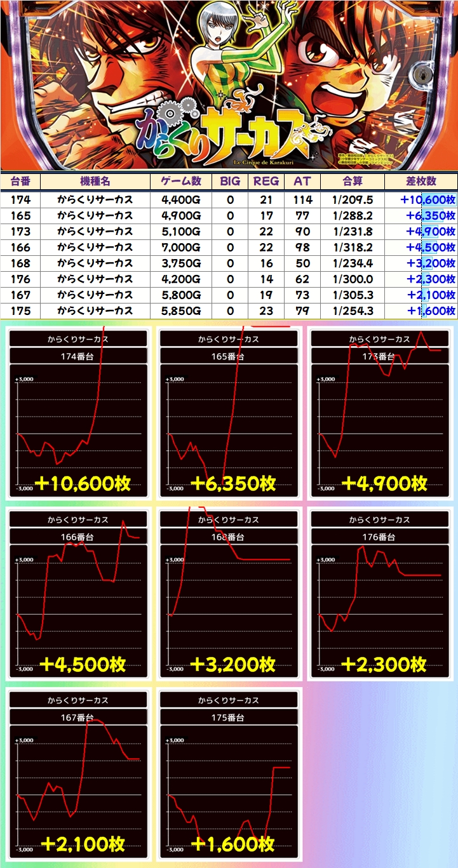This screenshot has height=868, width=458.
Task: Click the 機種名 column header
Action: click(95, 181)
